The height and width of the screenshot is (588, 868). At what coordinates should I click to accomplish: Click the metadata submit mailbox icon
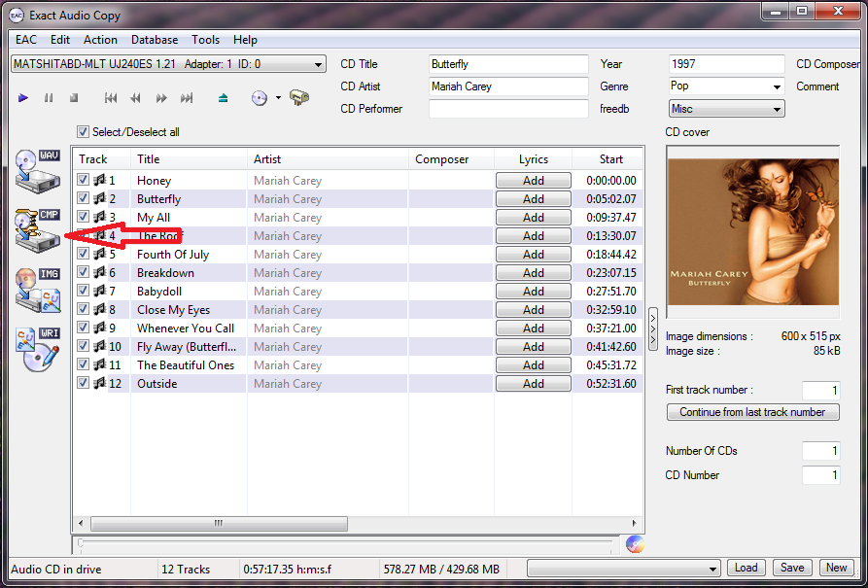pyautogui.click(x=299, y=97)
